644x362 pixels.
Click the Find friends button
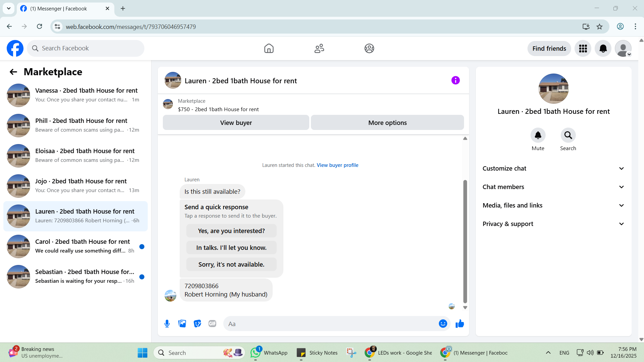tap(549, 48)
